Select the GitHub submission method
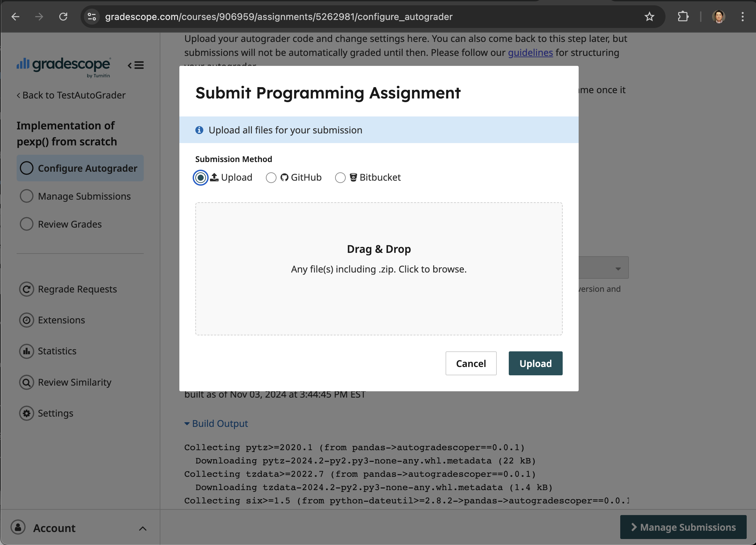Image resolution: width=756 pixels, height=545 pixels. click(x=271, y=177)
